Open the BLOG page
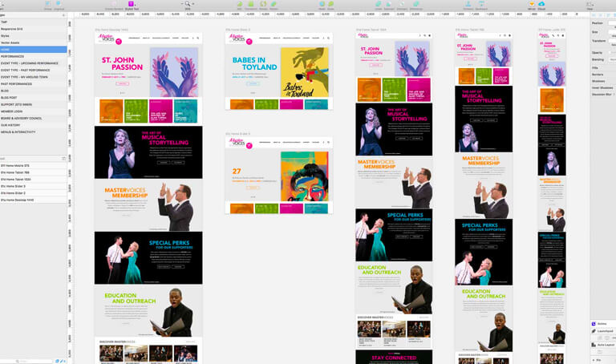The height and width of the screenshot is (364, 616). tap(34, 91)
